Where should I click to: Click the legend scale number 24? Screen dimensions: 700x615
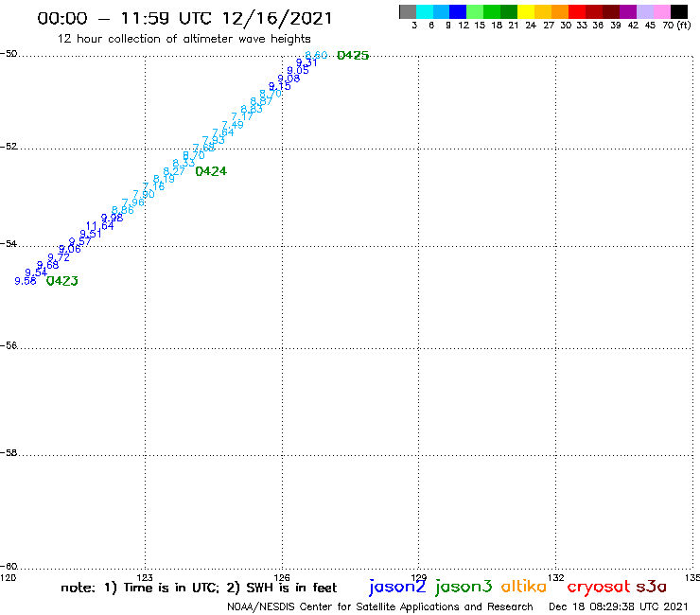[531, 26]
